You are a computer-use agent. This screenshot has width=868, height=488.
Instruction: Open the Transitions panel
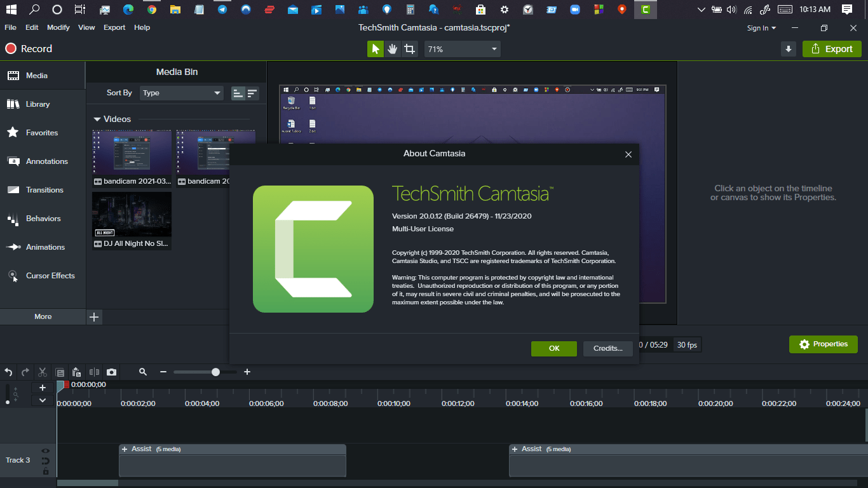pos(43,190)
